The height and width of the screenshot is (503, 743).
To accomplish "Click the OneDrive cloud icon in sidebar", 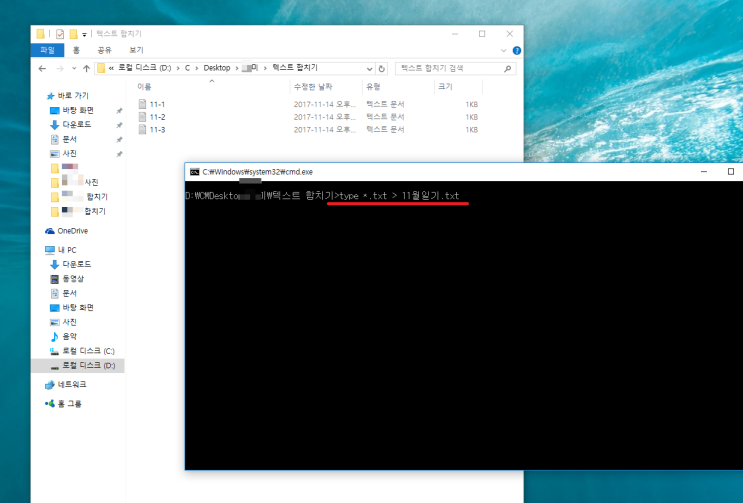I will pyautogui.click(x=50, y=231).
